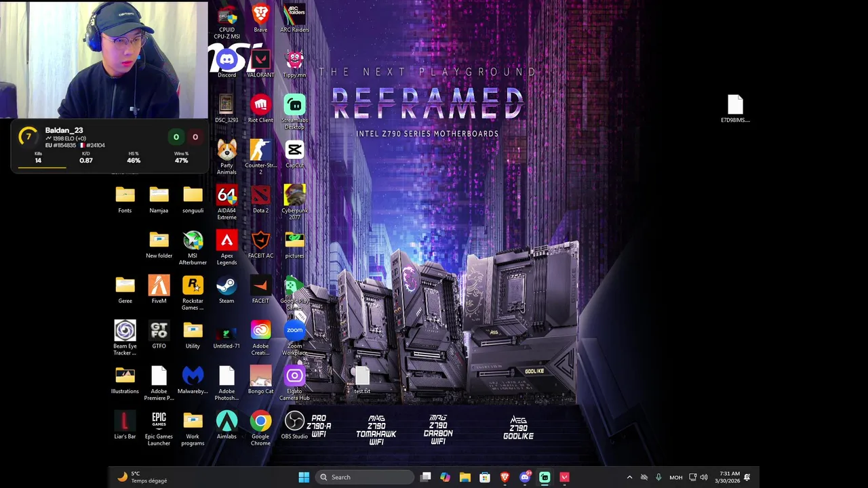Open File Explorer from the taskbar
The image size is (868, 488).
click(x=465, y=477)
